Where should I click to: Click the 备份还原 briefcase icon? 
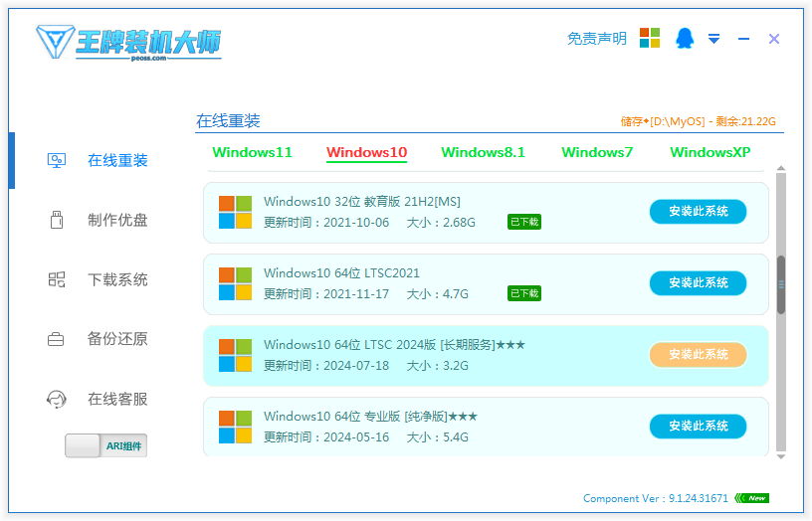tap(56, 339)
